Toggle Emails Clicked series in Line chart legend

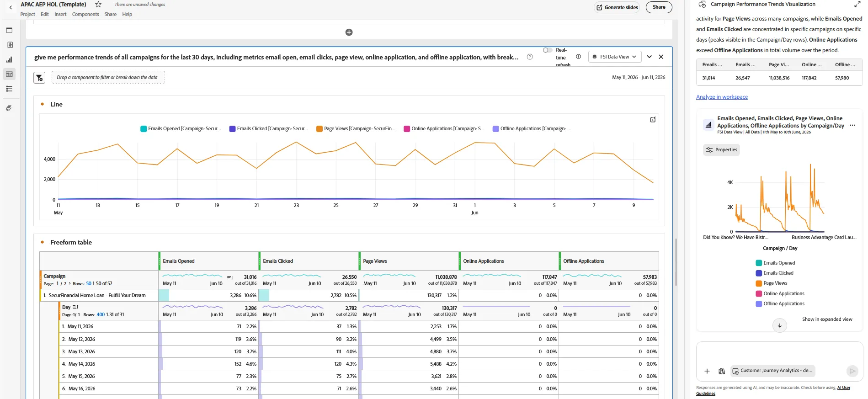[269, 129]
